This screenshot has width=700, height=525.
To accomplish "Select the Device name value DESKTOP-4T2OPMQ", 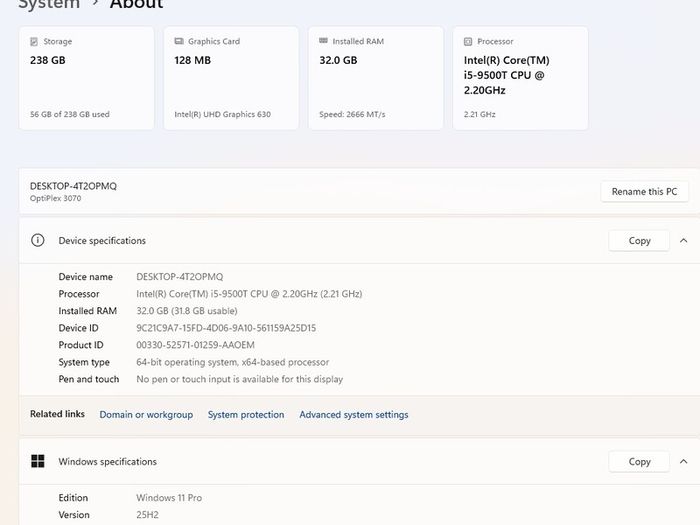I will click(179, 277).
